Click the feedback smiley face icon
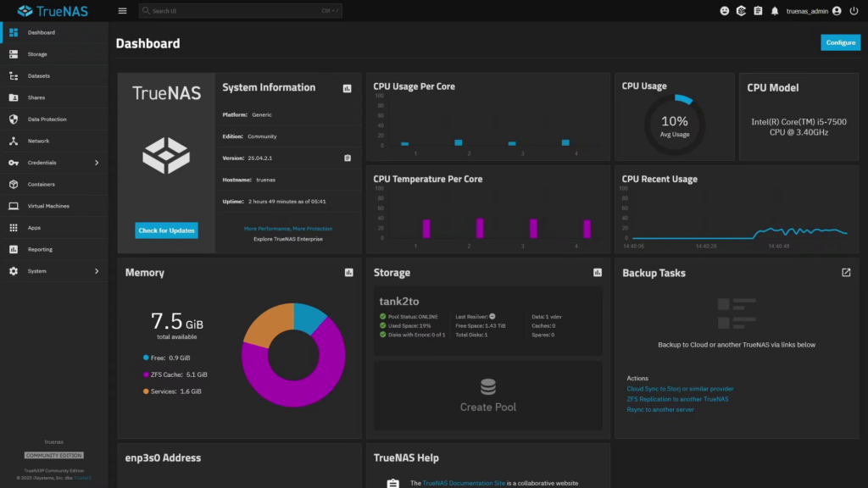Screen dimensions: 868x488 pyautogui.click(x=724, y=11)
